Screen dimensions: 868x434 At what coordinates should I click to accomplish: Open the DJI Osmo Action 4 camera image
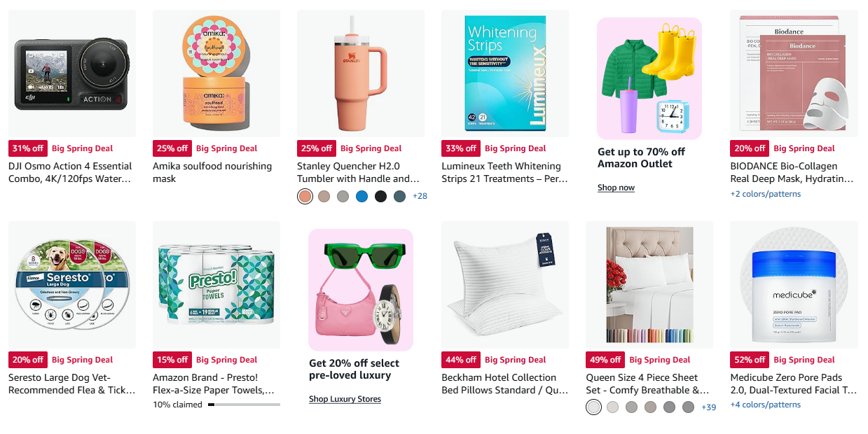point(72,73)
